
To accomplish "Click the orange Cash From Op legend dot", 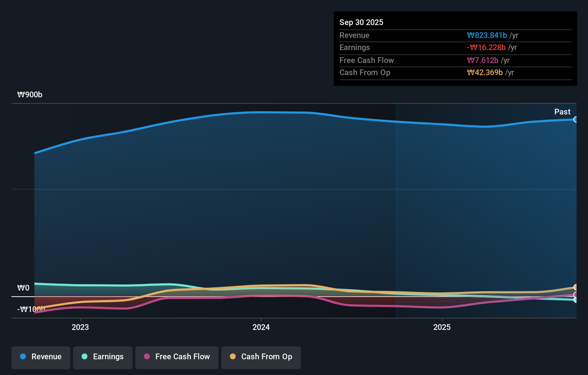I will click(x=233, y=357).
